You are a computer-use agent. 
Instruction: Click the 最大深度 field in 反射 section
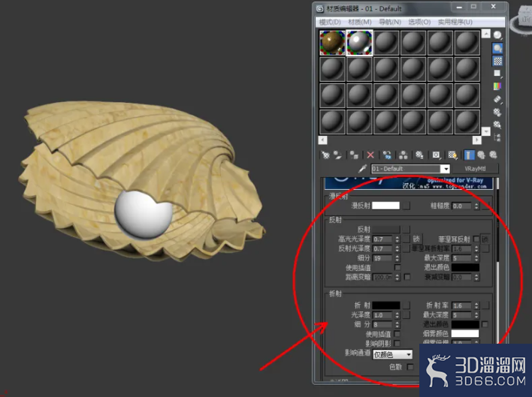pos(462,258)
